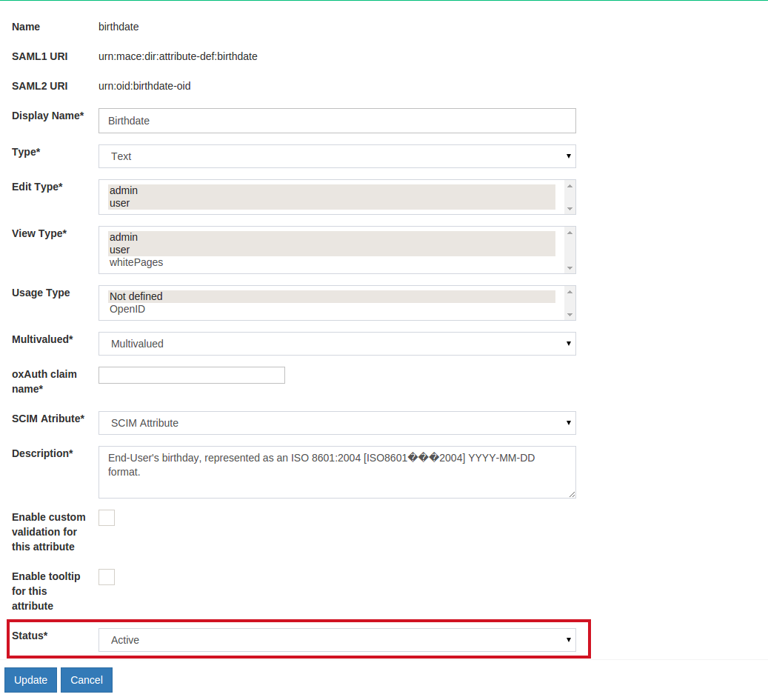Select whitePages in View Type list
768x700 pixels.
[x=136, y=262]
